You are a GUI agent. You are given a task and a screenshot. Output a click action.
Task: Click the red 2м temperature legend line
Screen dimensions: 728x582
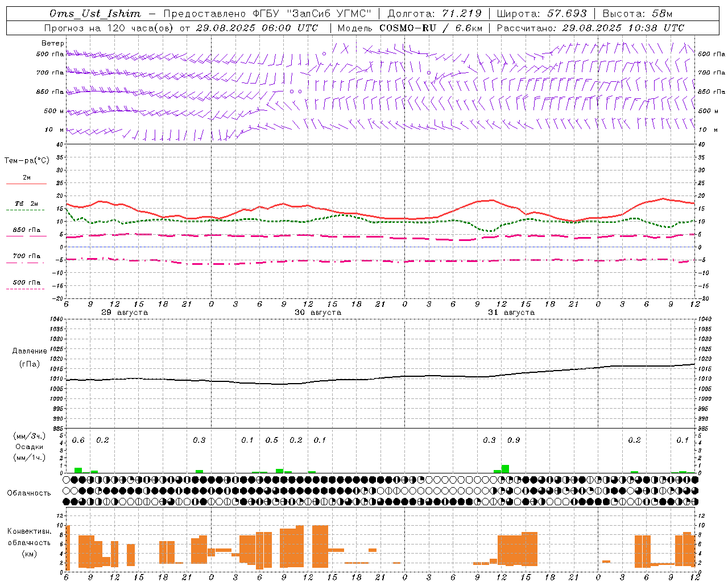coord(26,184)
